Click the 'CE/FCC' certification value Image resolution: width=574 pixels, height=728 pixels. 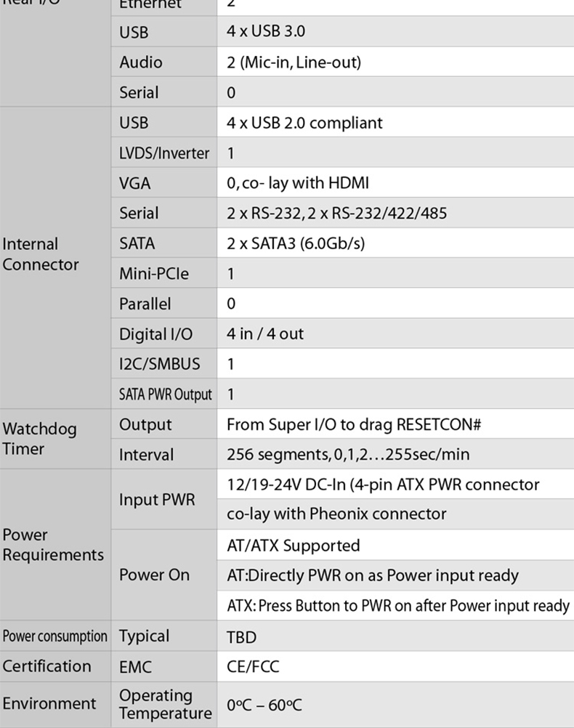click(x=253, y=667)
